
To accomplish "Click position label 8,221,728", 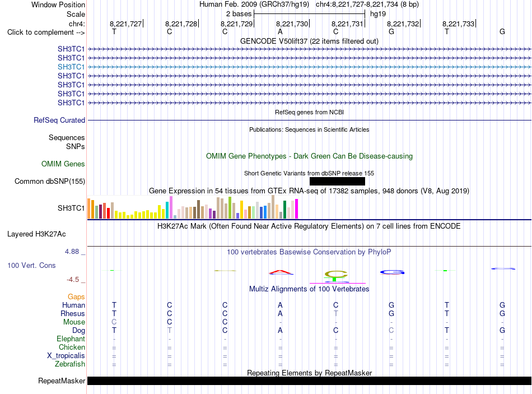I will tap(181, 24).
